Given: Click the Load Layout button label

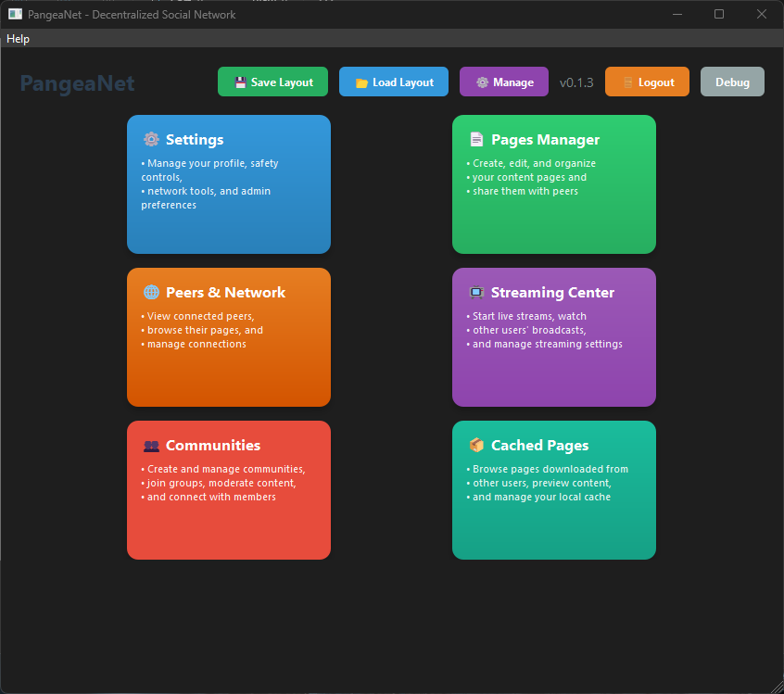Looking at the screenshot, I should pos(403,82).
